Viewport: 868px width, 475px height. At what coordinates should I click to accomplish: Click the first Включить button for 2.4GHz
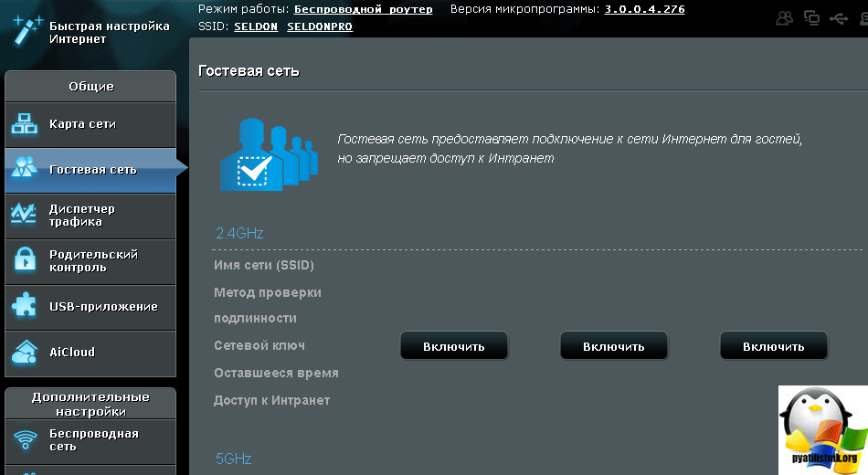pyautogui.click(x=454, y=346)
